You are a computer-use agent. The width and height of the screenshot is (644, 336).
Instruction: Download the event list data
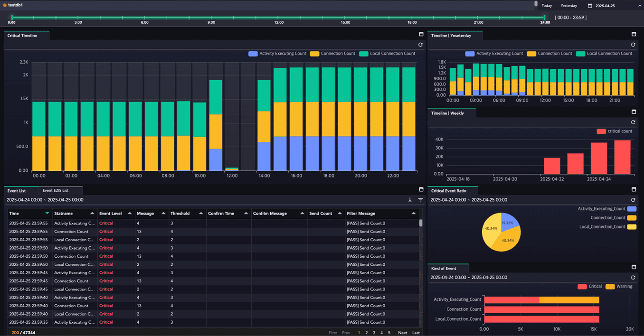(x=410, y=200)
